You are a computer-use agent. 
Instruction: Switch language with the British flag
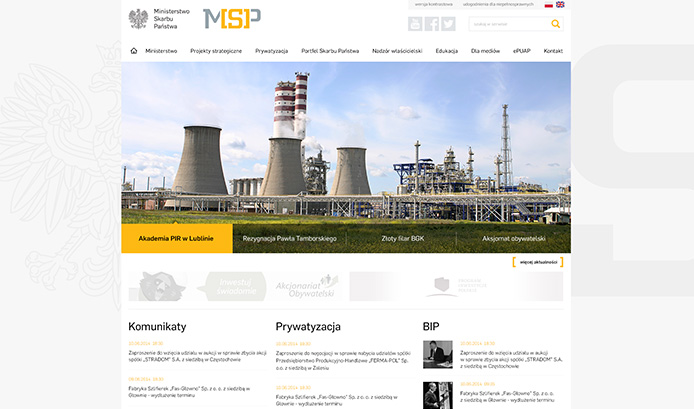point(560,4)
